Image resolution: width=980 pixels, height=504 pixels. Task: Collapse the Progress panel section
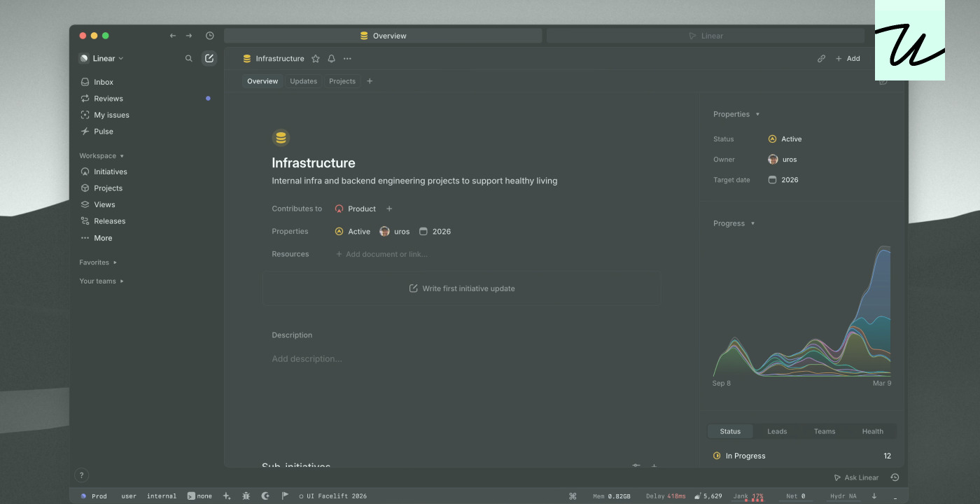(x=734, y=223)
